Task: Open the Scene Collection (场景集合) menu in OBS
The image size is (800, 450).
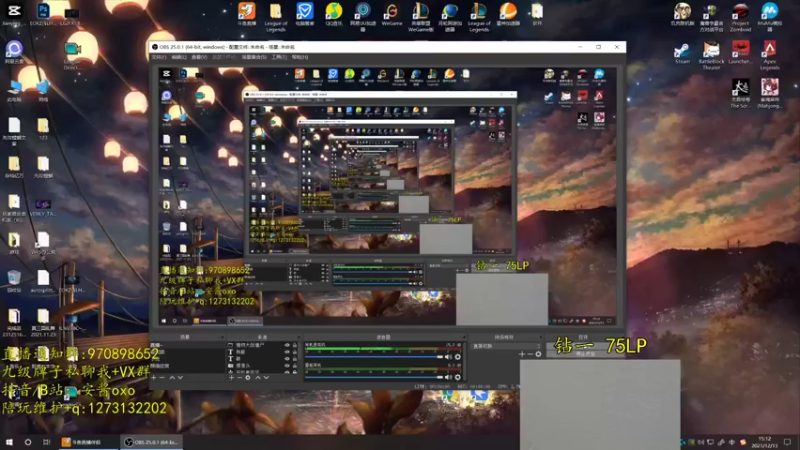Action: point(254,57)
